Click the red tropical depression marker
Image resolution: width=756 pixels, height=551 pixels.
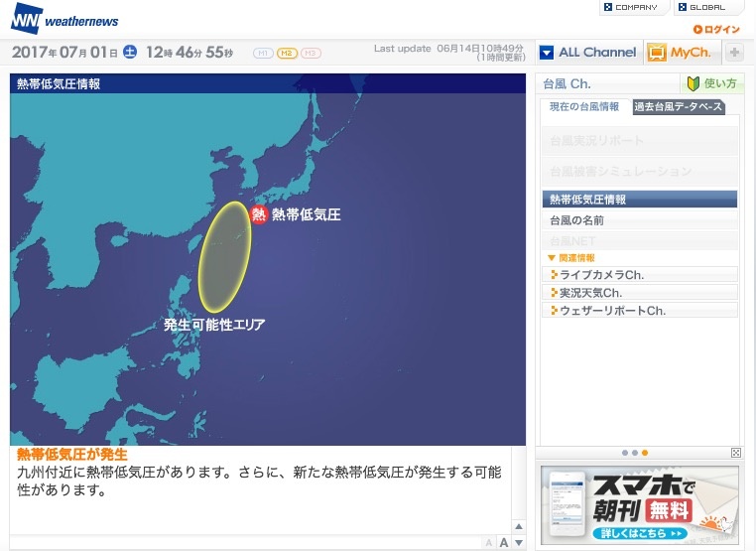[x=259, y=213]
